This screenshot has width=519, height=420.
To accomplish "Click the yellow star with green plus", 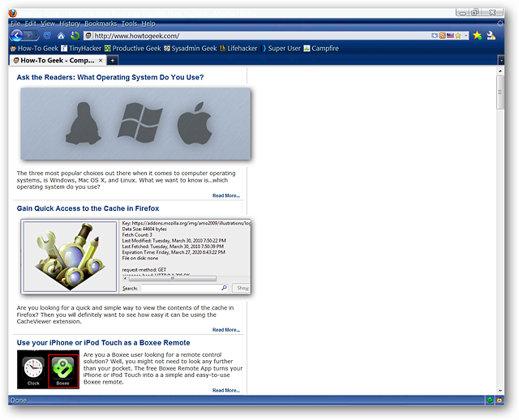I will point(478,36).
